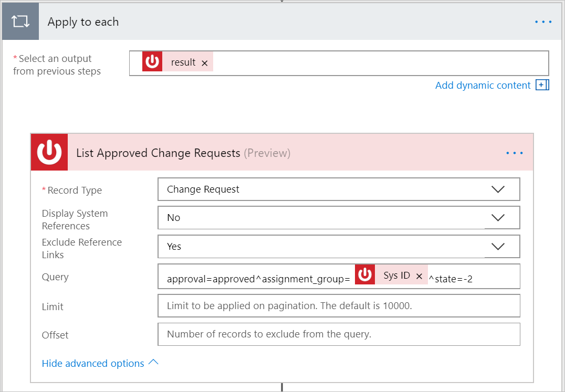Click into the Limit input field

click(x=339, y=305)
